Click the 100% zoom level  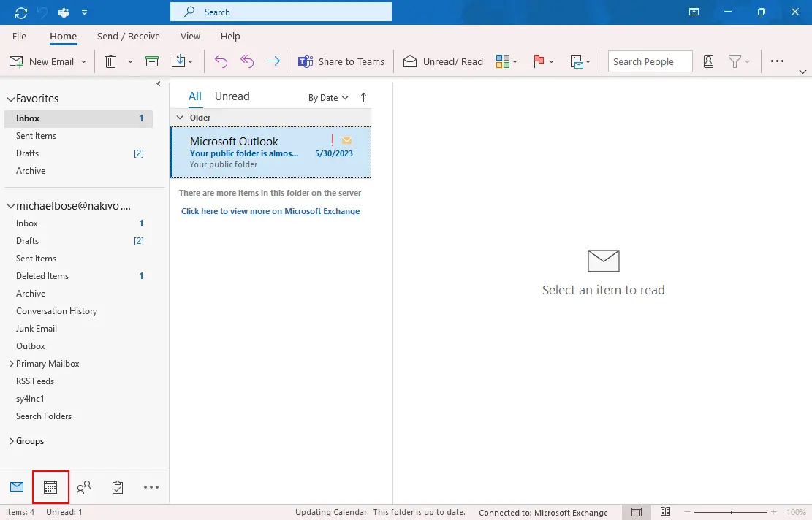(x=796, y=512)
